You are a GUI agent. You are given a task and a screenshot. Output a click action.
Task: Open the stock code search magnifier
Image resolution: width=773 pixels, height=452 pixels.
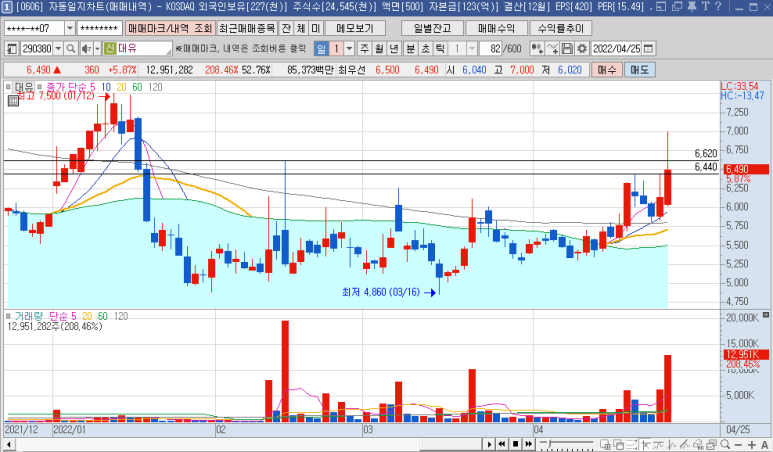point(71,48)
